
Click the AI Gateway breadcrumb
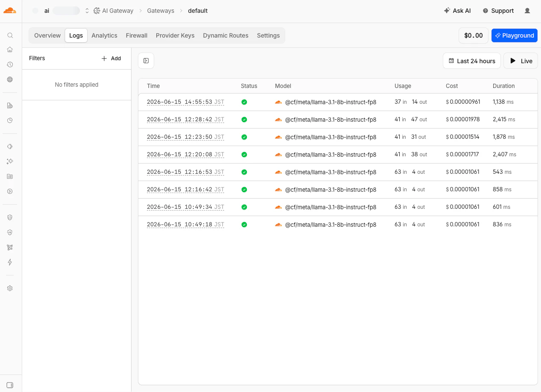[114, 11]
